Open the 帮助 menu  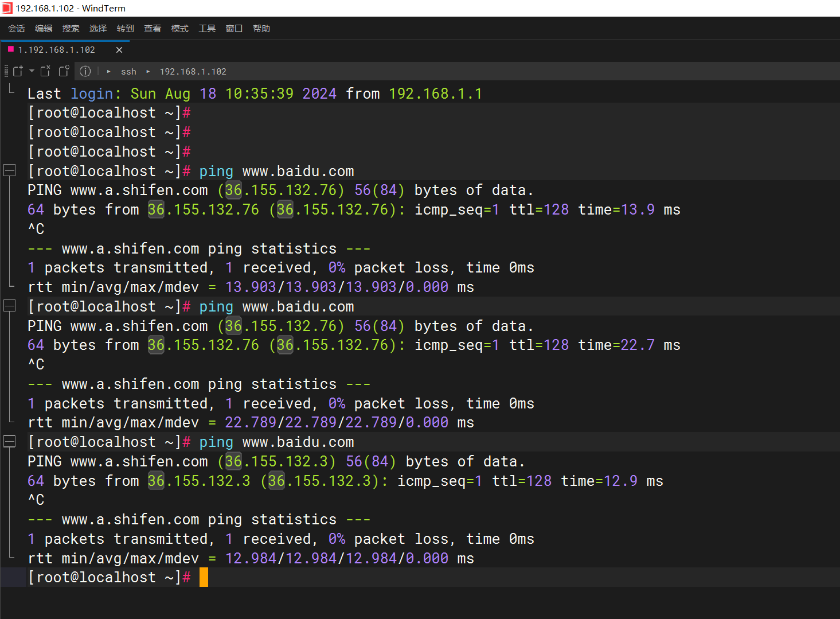click(261, 28)
